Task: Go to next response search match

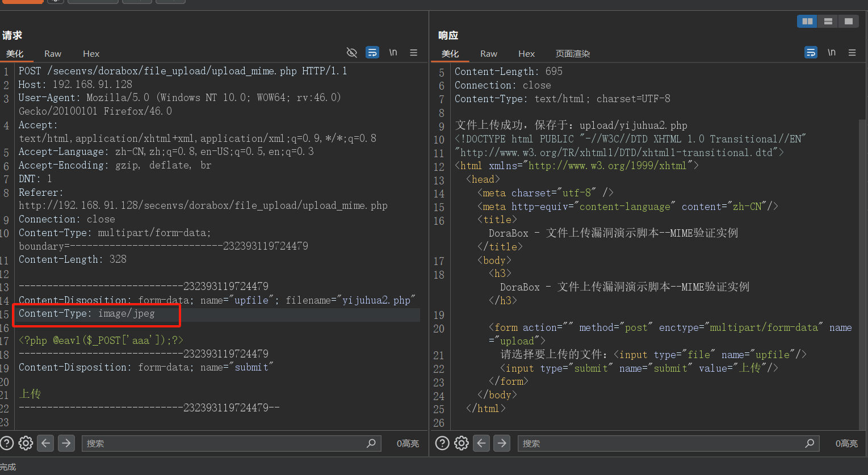Action: 502,443
